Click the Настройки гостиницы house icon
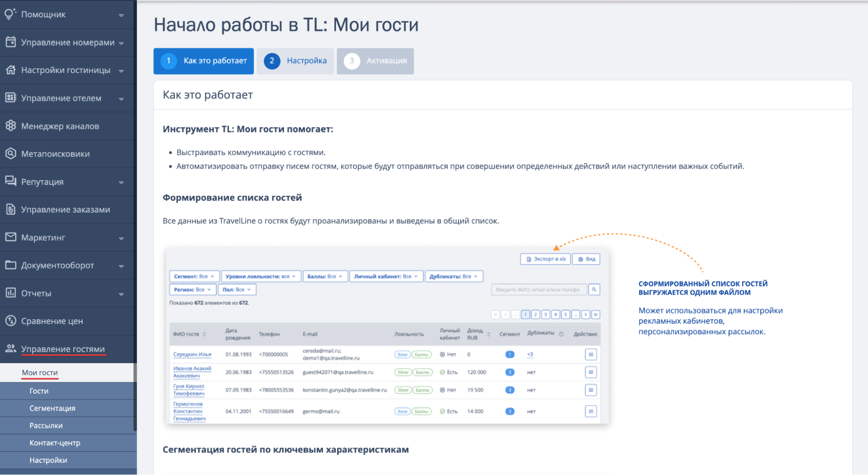This screenshot has width=868, height=475. coord(10,70)
